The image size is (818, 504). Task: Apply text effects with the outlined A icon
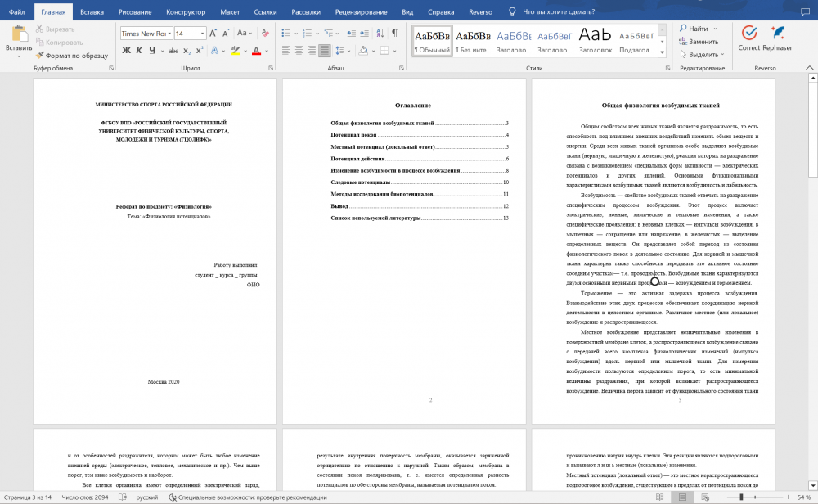(214, 51)
